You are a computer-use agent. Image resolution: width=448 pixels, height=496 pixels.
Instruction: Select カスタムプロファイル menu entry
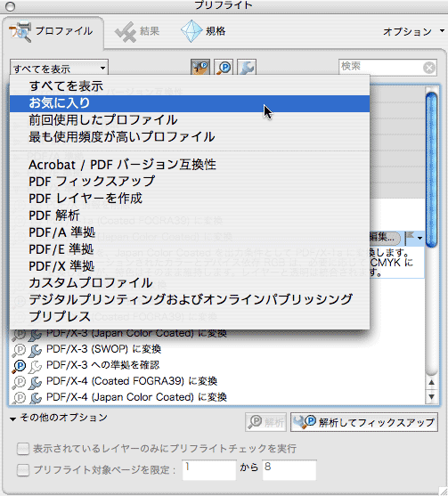click(190, 283)
